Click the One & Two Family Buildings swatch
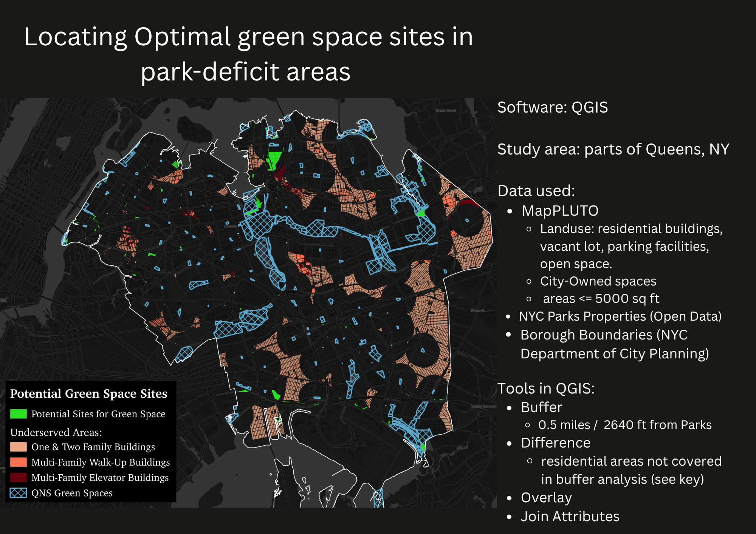Viewport: 756px width, 534px height. 19,447
